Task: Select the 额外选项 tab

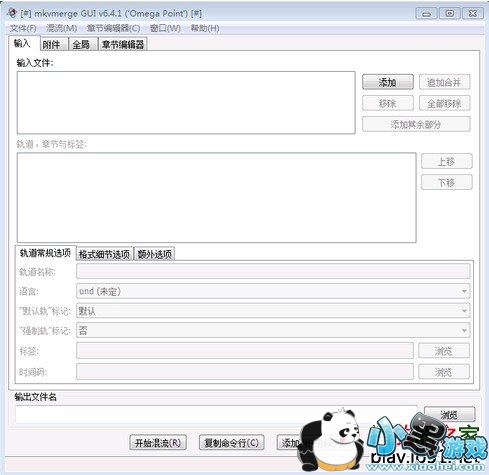Action: coord(154,254)
